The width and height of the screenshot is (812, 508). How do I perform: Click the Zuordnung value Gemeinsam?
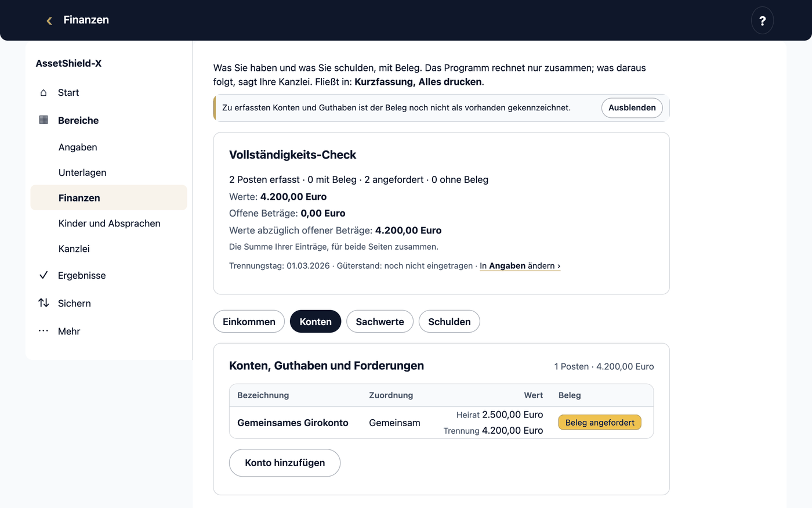point(394,423)
